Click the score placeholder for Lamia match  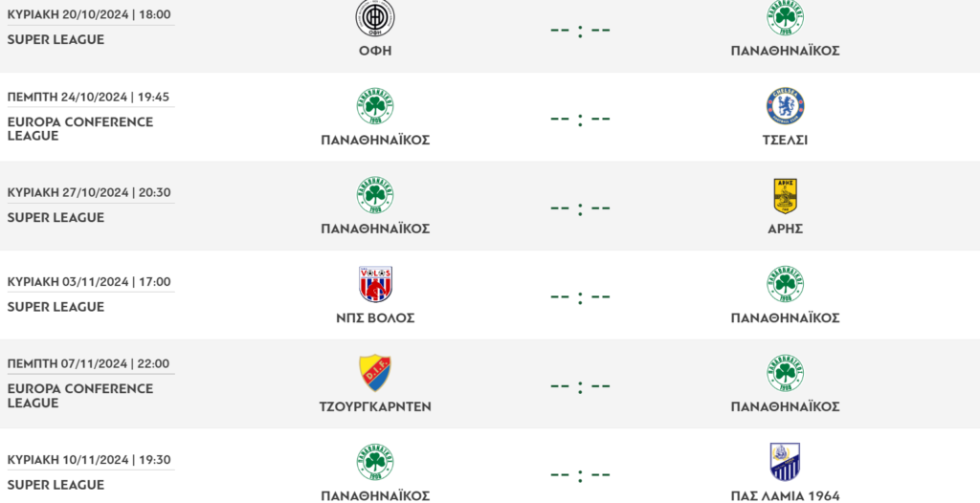point(580,474)
